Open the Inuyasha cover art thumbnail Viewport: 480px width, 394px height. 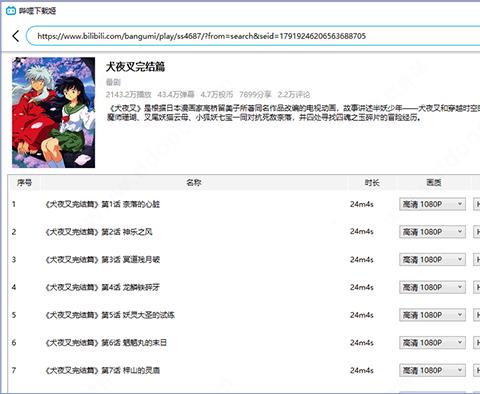(54, 113)
